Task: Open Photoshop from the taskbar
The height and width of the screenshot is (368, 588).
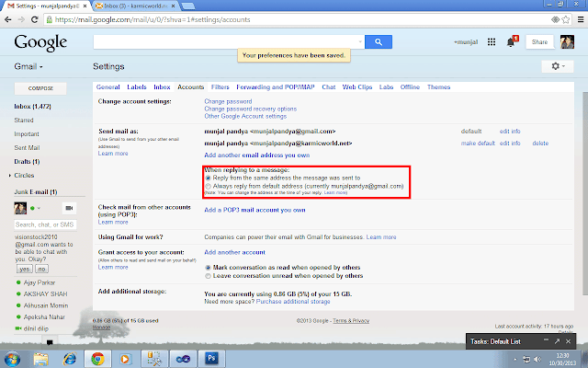Action: point(211,359)
